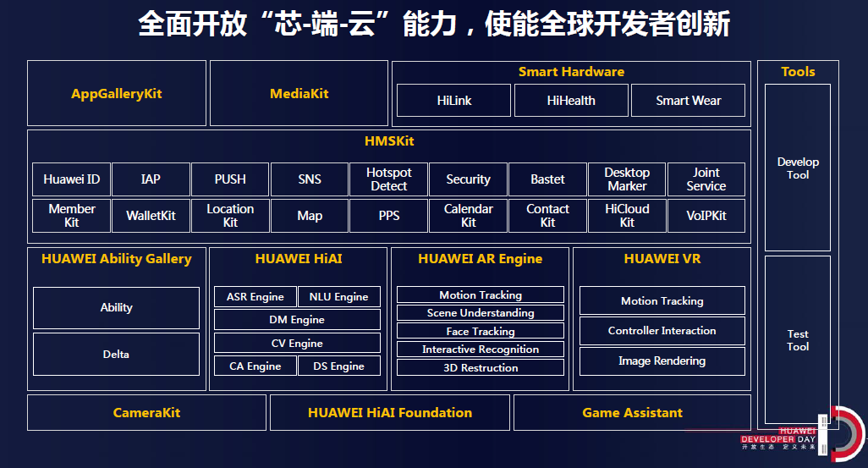Select the HiCloud Kit box
This screenshot has height=468, width=868.
pyautogui.click(x=627, y=216)
